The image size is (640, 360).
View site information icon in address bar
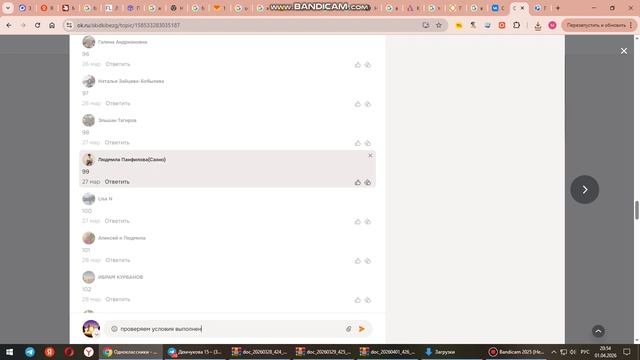69,25
